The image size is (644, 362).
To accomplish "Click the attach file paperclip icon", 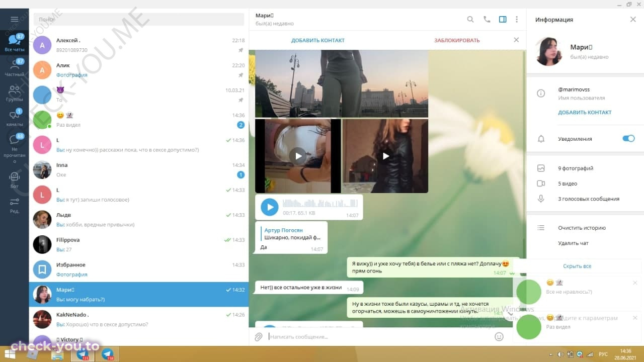I will [x=259, y=336].
